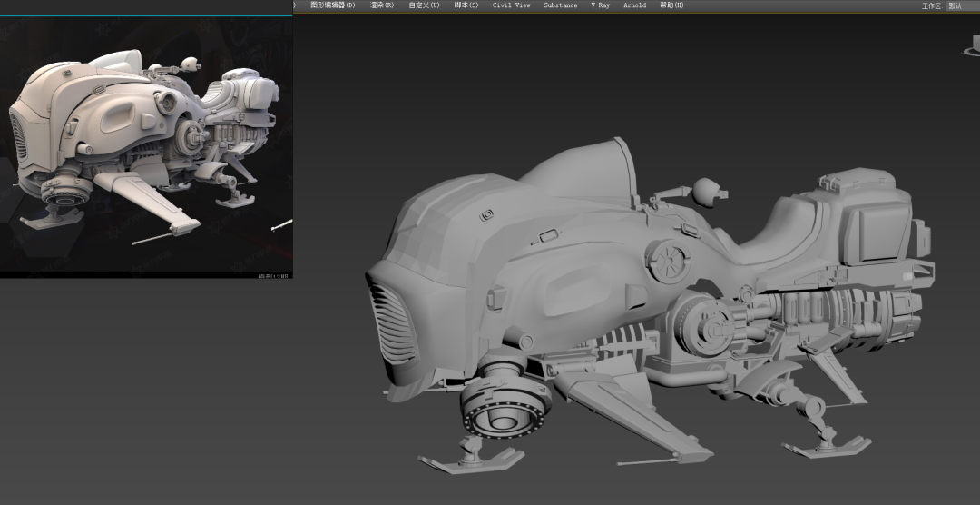Open the Substance menu
Image resolution: width=980 pixels, height=505 pixels.
560,5
